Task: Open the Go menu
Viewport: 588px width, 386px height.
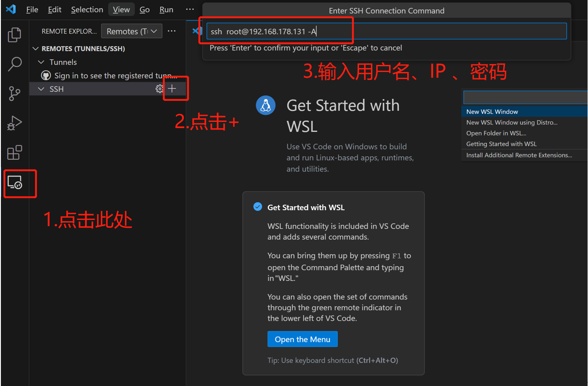Action: [145, 9]
